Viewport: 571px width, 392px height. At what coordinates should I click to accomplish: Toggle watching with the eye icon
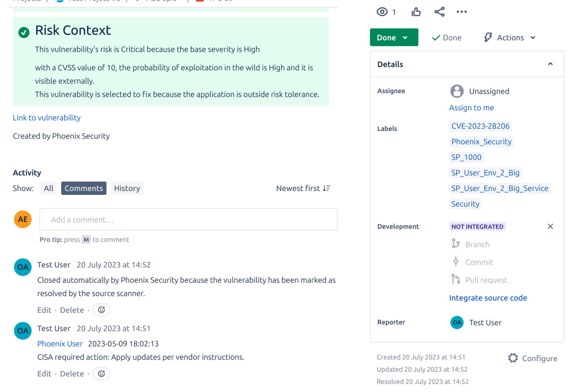tap(382, 12)
